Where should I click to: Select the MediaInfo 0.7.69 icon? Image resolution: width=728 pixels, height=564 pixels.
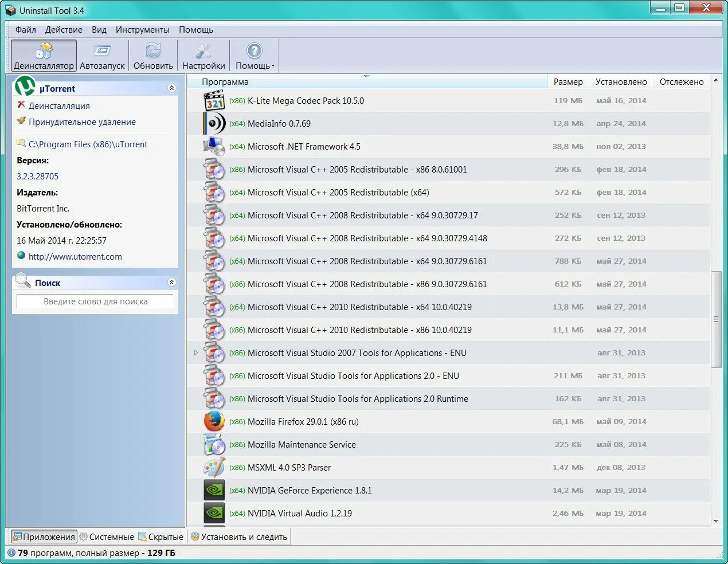click(214, 124)
